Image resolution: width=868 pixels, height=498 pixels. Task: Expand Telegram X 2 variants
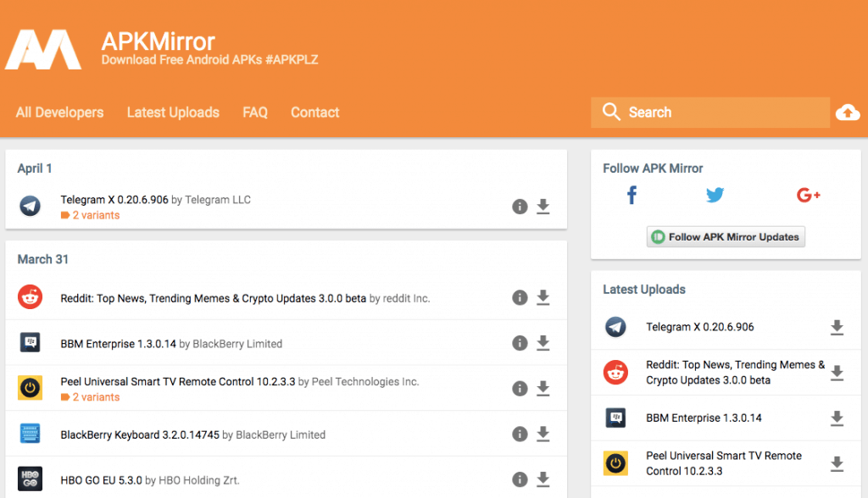tap(95, 215)
